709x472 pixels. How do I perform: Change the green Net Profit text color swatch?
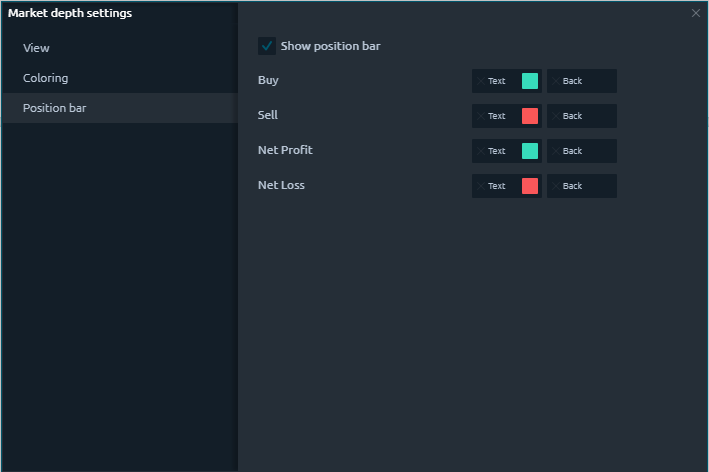(x=530, y=151)
